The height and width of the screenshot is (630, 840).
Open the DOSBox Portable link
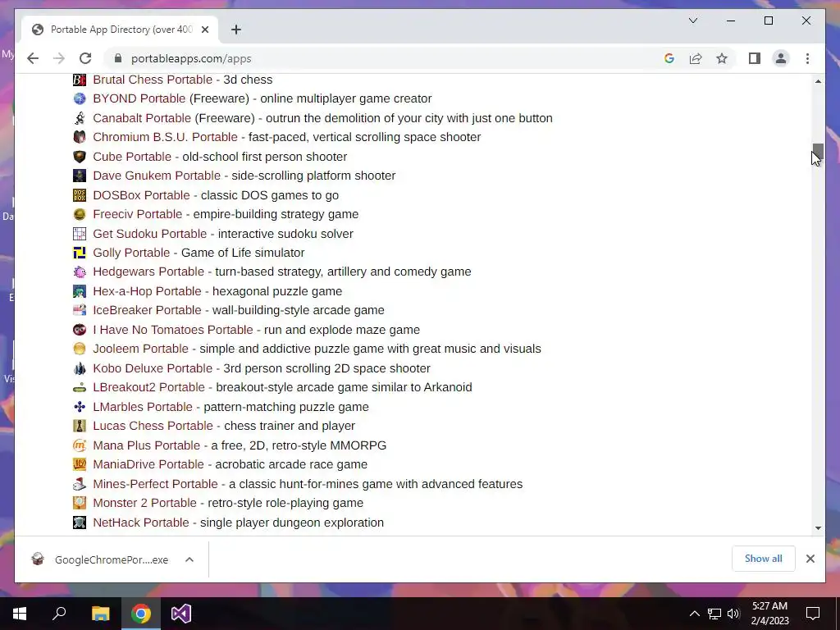pyautogui.click(x=141, y=195)
